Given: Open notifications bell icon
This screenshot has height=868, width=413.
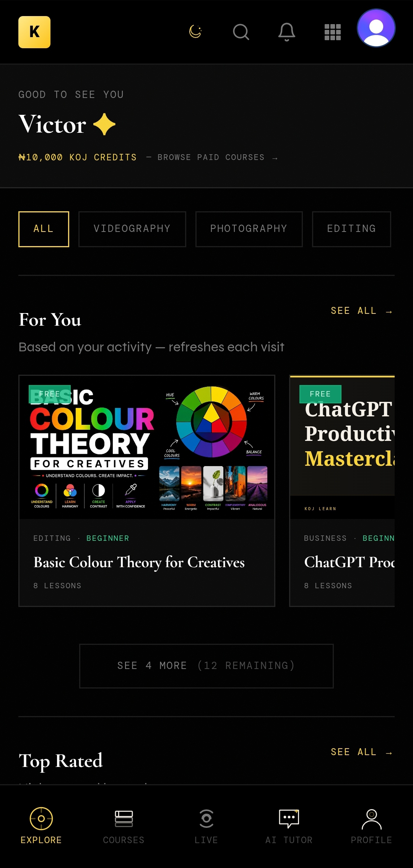Looking at the screenshot, I should click(287, 32).
